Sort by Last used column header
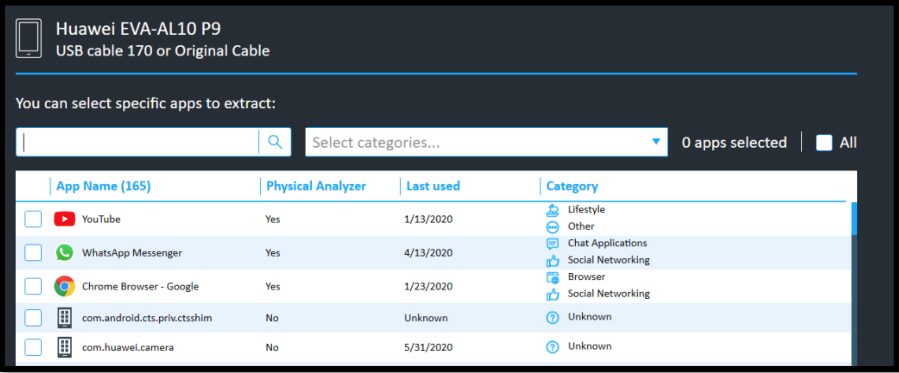Screen dimensions: 899x373 [433, 186]
